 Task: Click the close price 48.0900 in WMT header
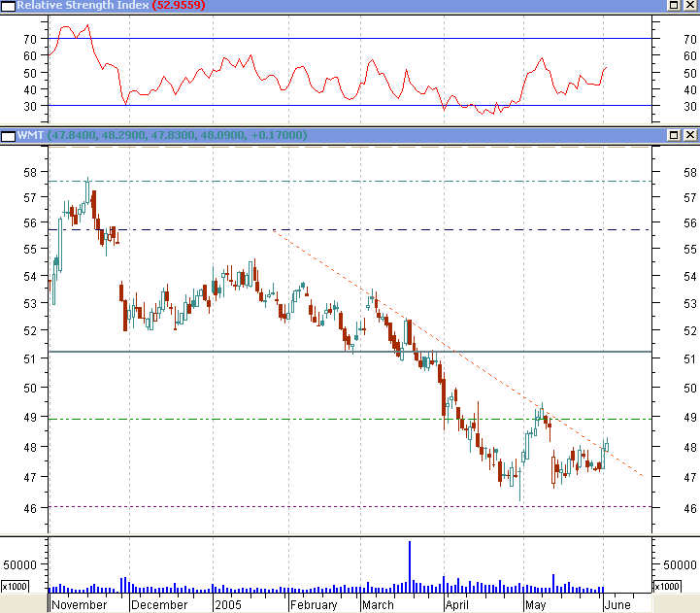tap(222, 135)
